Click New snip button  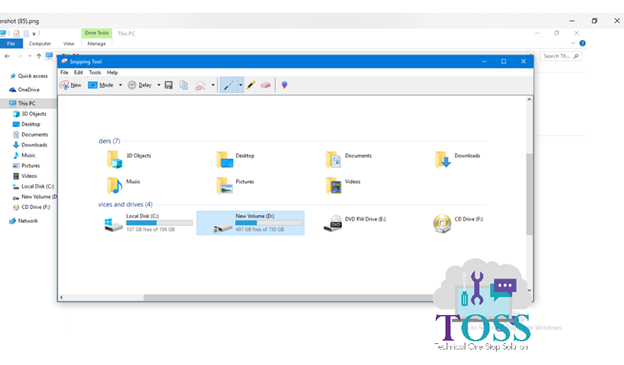[x=70, y=85]
